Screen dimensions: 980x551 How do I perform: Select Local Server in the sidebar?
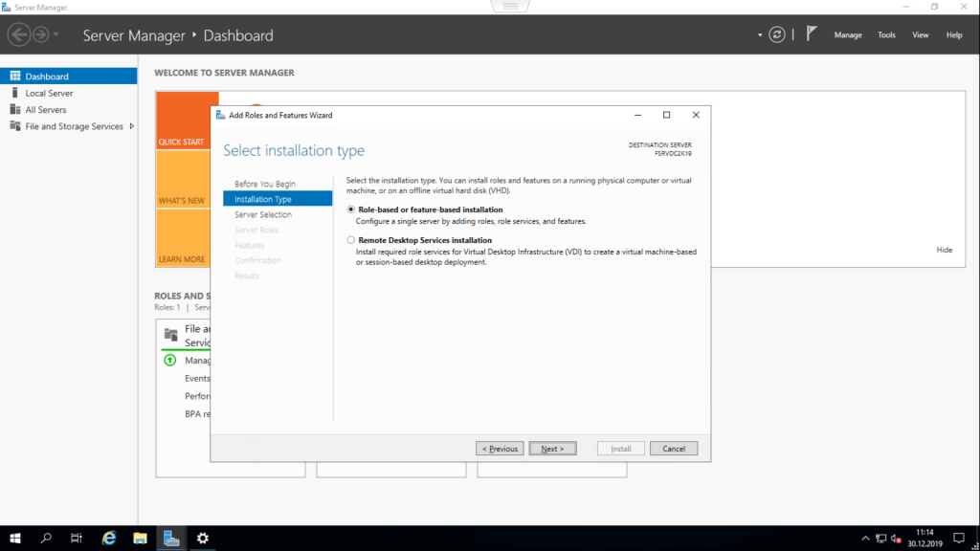[x=49, y=93]
